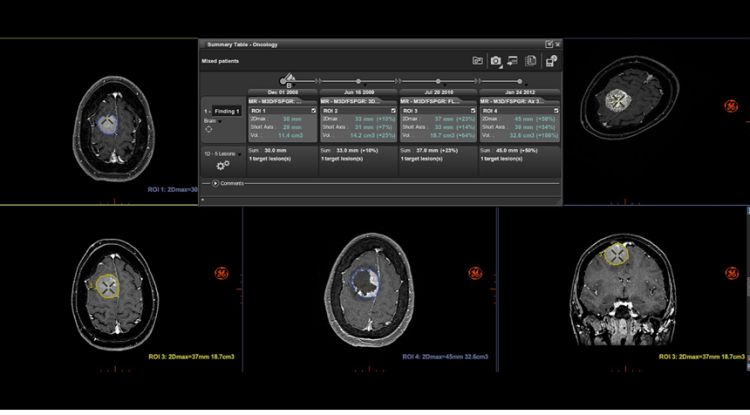Select MR - M3D/FSPGR: FL... series tab
Image resolution: width=750 pixels, height=415 pixels.
(439, 101)
